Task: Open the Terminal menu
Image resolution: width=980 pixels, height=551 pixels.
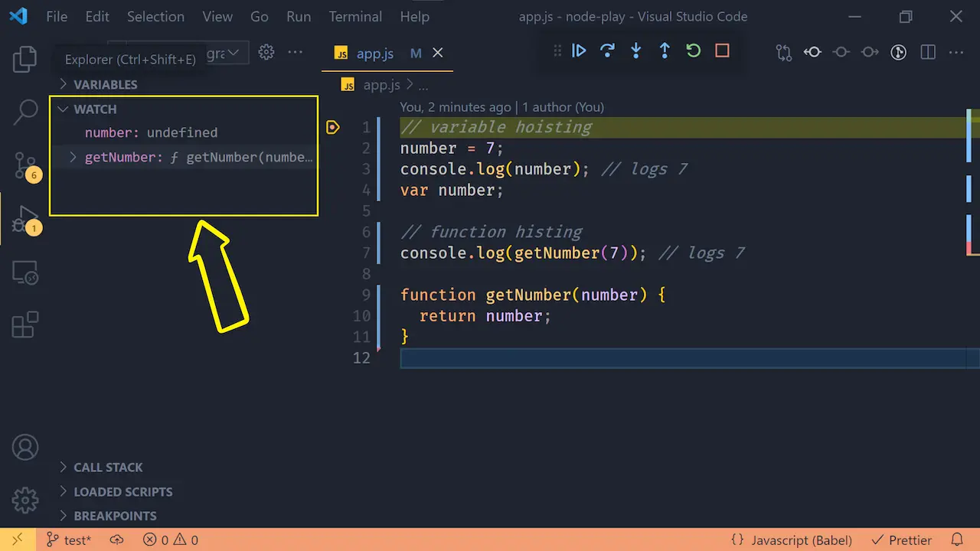Action: click(355, 16)
